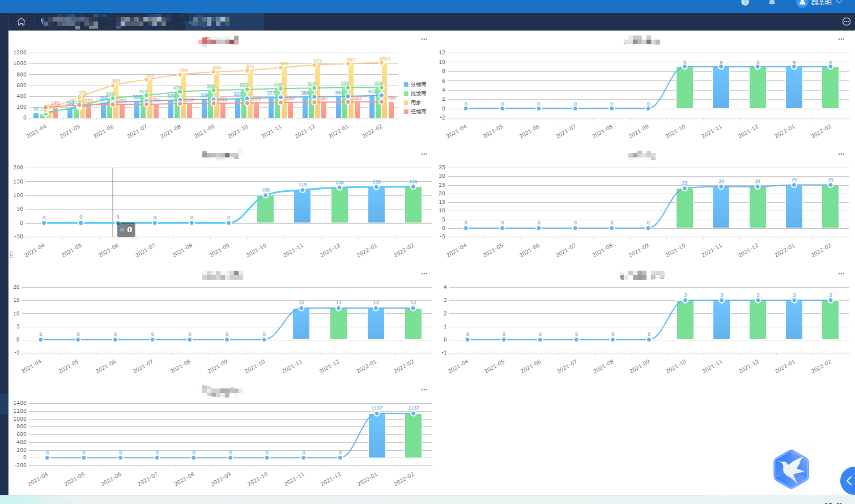
Task: Click the data point labeled 128
Action: point(339,188)
